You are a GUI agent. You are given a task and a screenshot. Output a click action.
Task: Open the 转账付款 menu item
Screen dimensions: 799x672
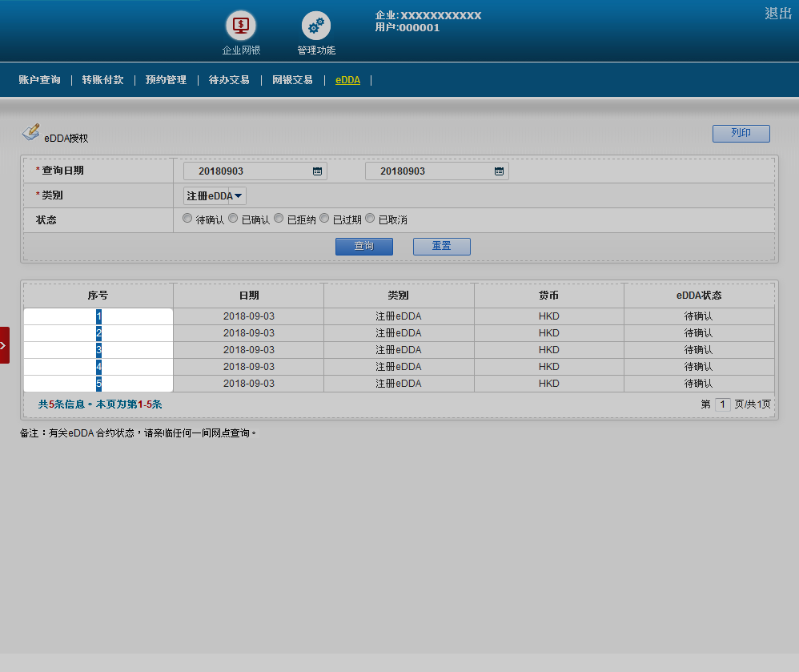[102, 80]
